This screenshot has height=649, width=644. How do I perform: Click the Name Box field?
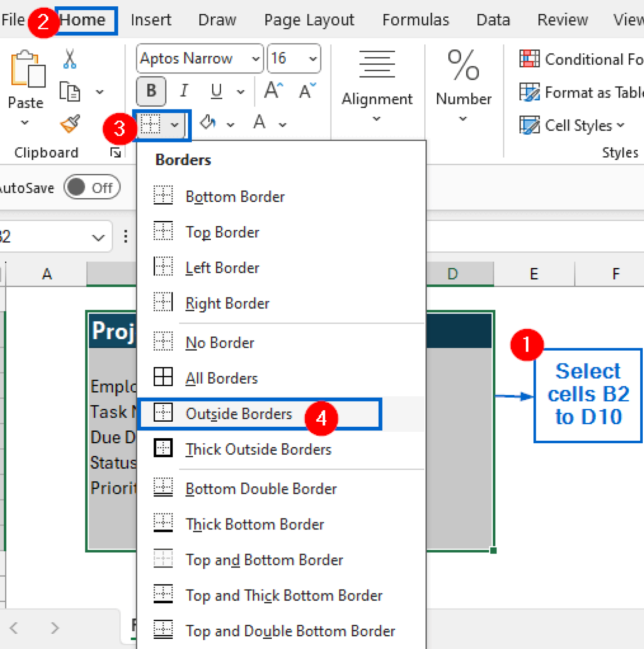[x=51, y=237]
